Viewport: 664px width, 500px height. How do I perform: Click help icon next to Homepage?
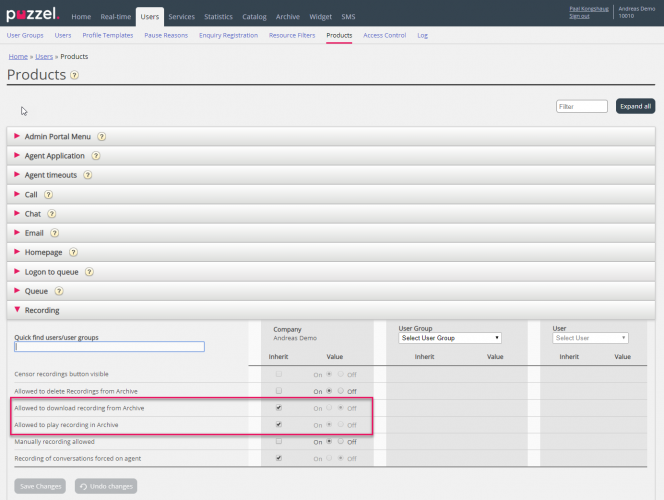point(73,253)
